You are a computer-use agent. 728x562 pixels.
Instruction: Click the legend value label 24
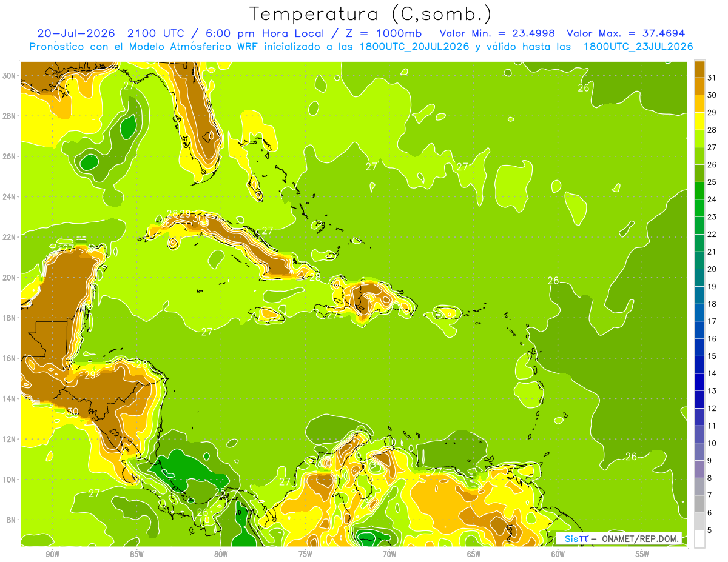tap(712, 199)
